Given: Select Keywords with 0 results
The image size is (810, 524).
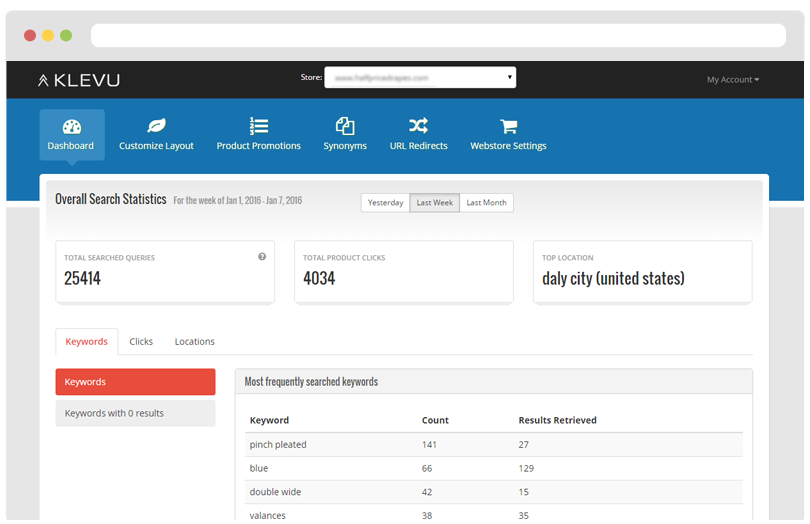Looking at the screenshot, I should [135, 413].
